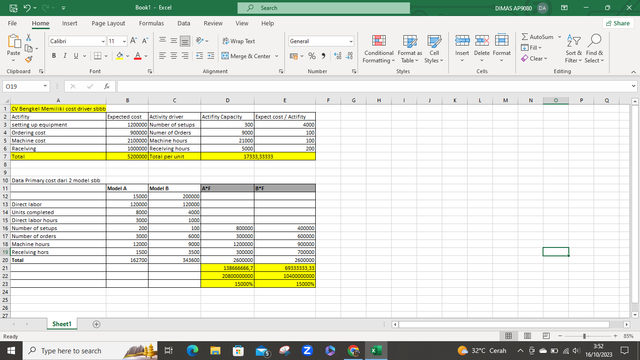Open Cell Styles gallery
640x360 pixels.
click(x=433, y=49)
